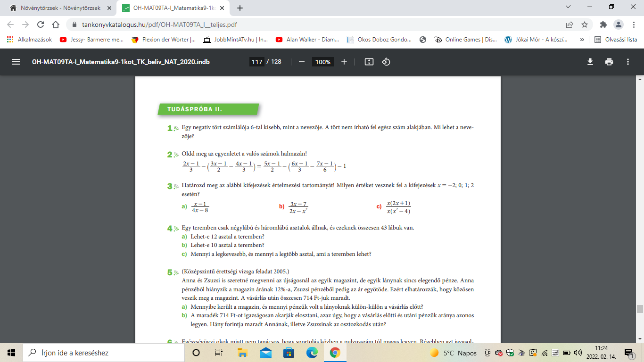Print the PDF document
The image size is (644, 362).
pyautogui.click(x=609, y=62)
